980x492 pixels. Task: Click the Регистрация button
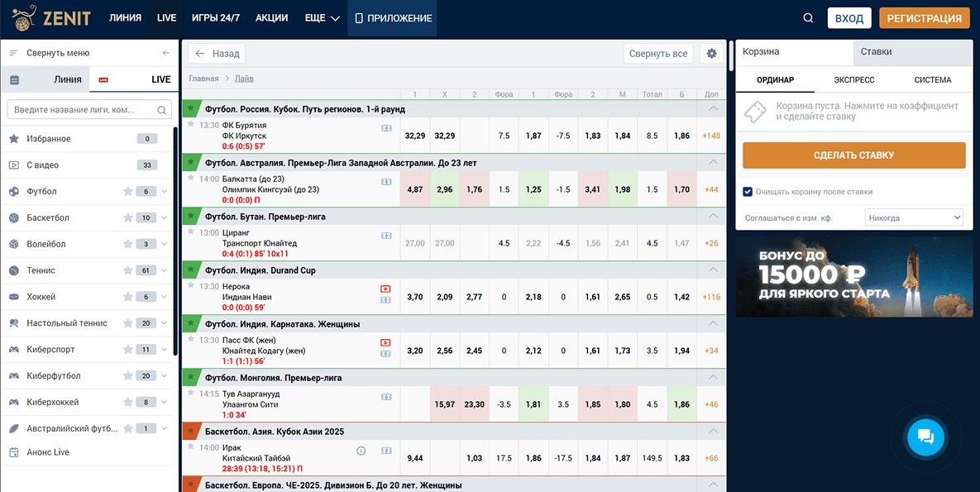[924, 18]
